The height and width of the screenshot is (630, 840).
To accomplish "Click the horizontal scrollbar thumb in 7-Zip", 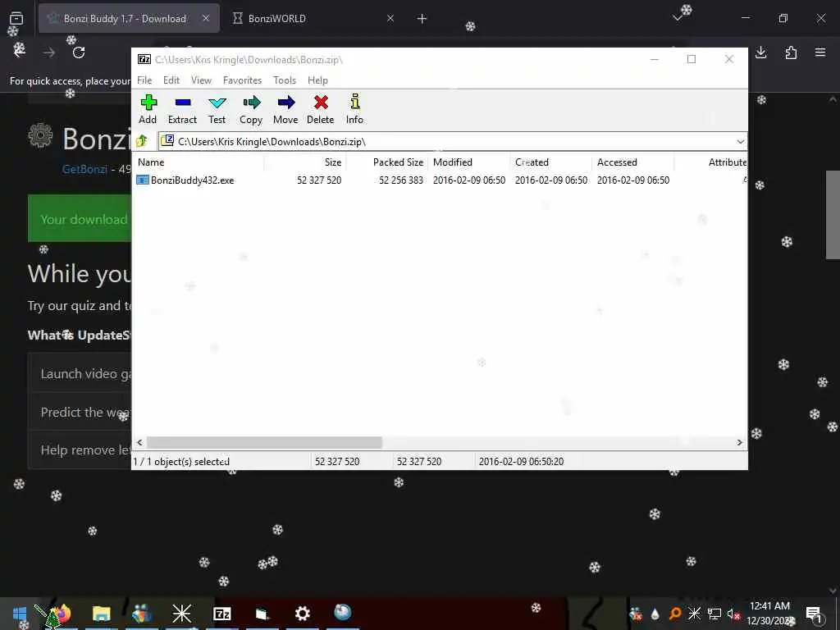I will point(264,442).
